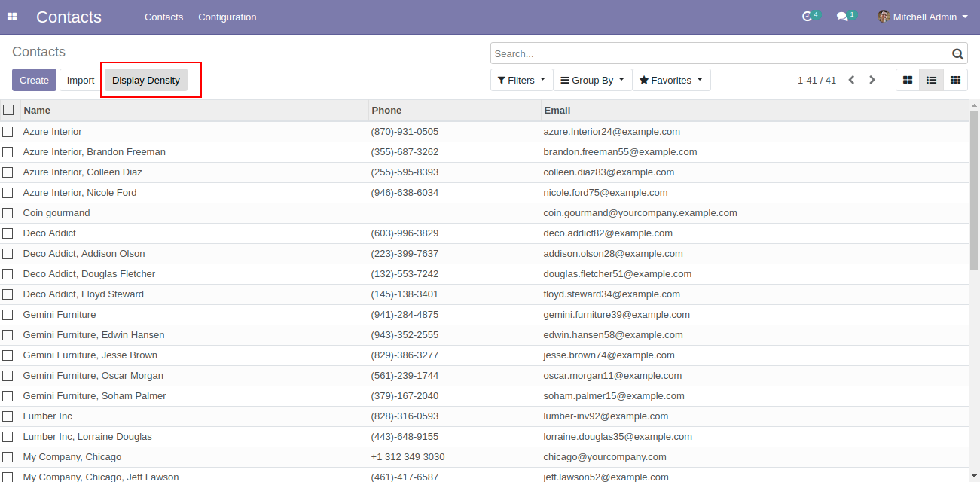The image size is (980, 482).
Task: Click the Create button
Action: click(34, 80)
